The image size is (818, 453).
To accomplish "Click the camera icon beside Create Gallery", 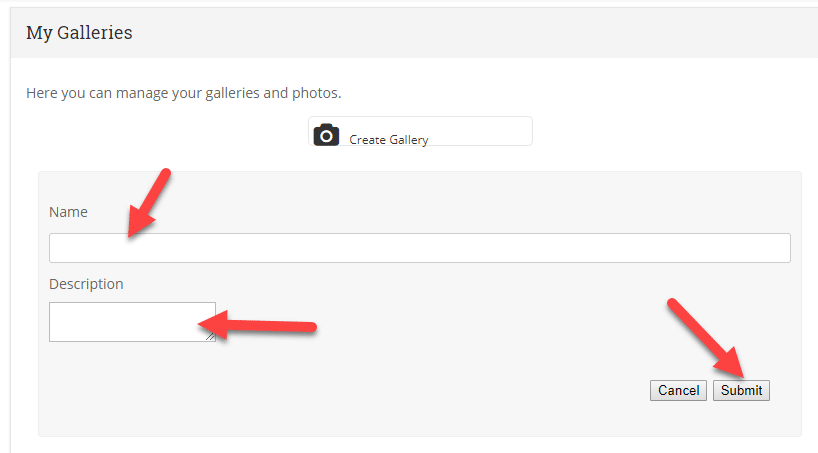I will [x=326, y=135].
